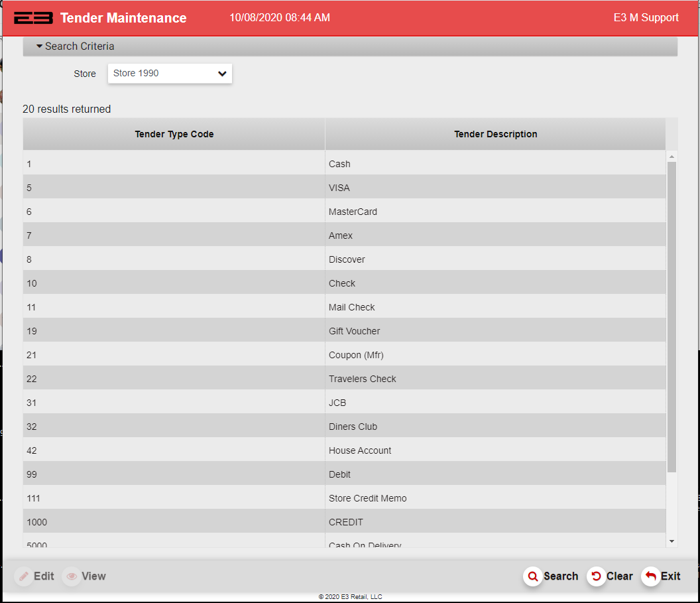Open the Store dropdown
700x603 pixels.
point(170,74)
